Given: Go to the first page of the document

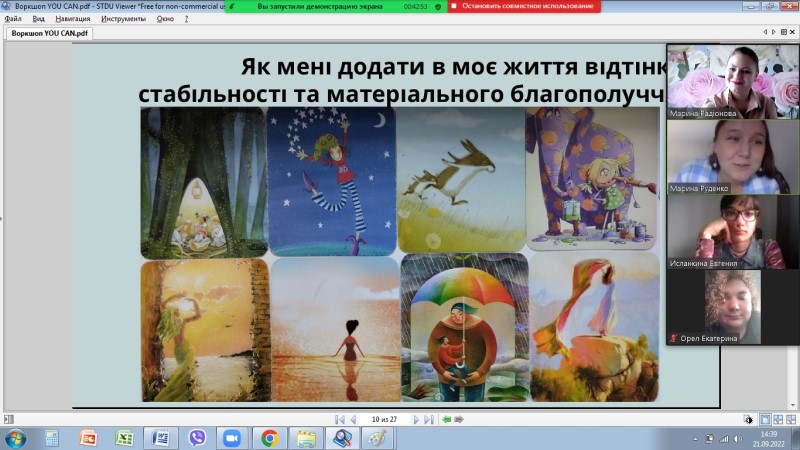Looking at the screenshot, I should [339, 419].
